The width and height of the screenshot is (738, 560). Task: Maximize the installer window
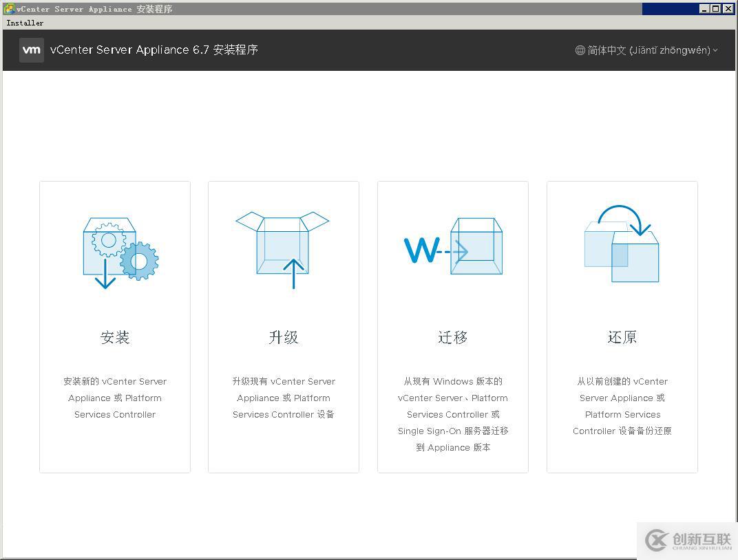[715, 8]
